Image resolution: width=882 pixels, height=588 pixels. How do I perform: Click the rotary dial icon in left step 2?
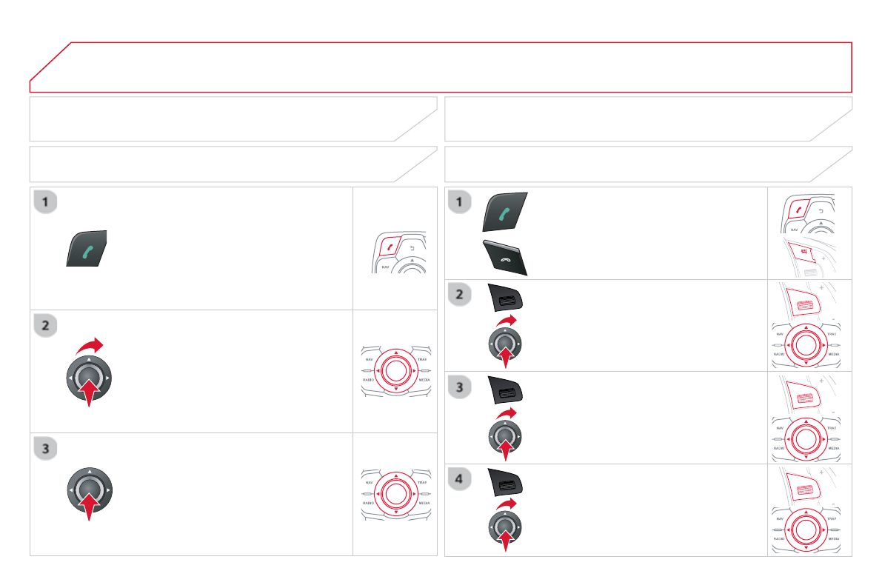click(x=88, y=378)
